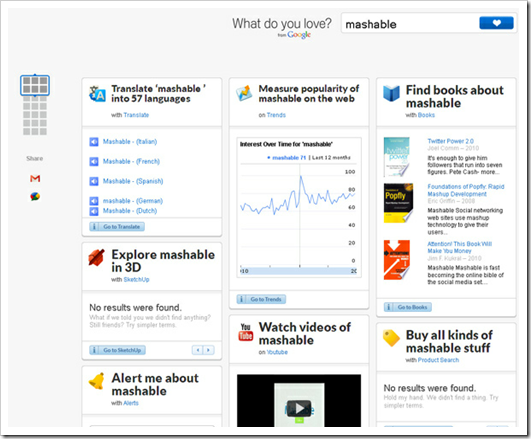Open the 'Mashable - (Italian)' translation link
The width and height of the screenshot is (531, 439).
point(130,142)
